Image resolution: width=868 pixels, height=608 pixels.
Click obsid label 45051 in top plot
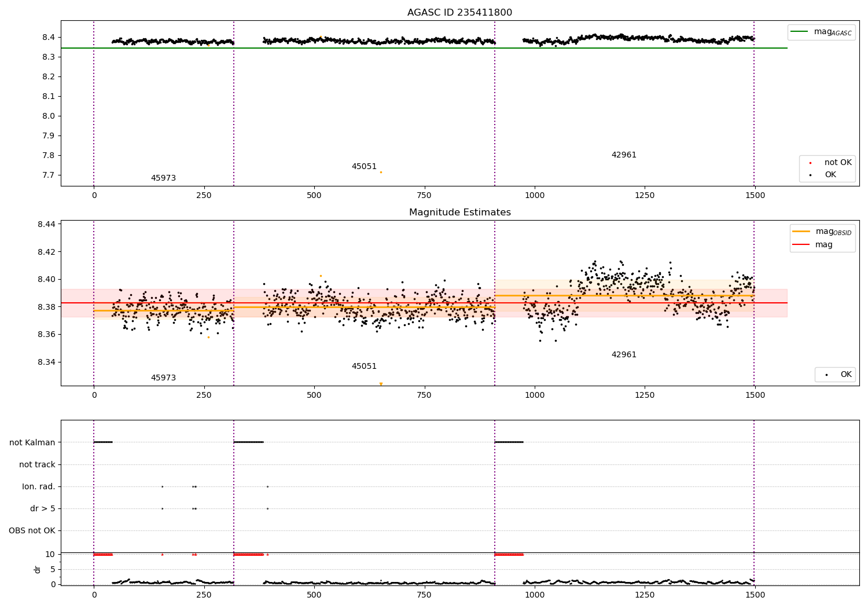click(364, 167)
